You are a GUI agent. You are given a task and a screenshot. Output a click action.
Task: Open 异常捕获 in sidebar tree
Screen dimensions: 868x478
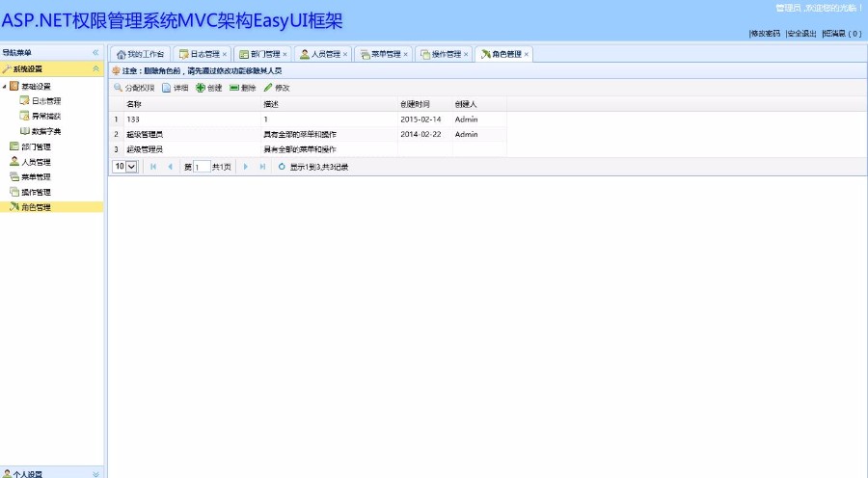[x=46, y=117]
